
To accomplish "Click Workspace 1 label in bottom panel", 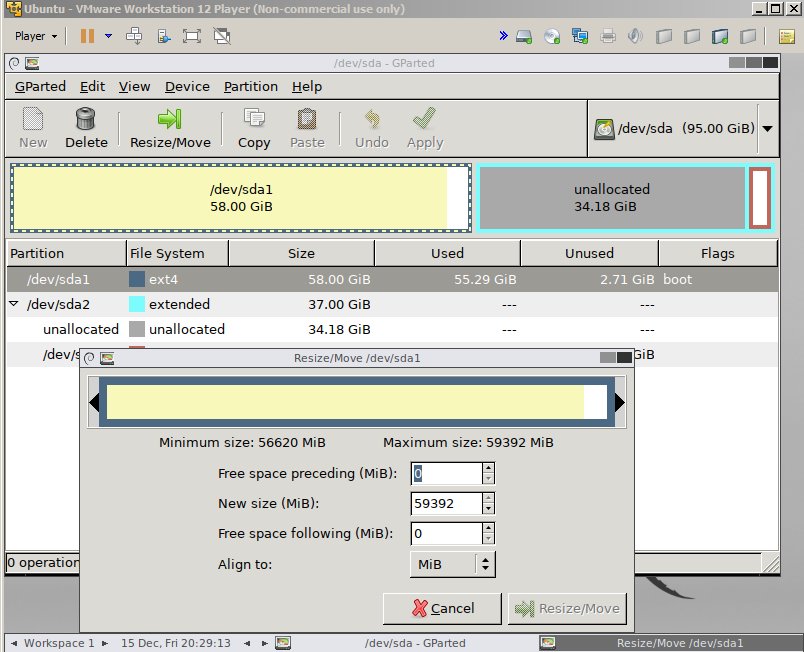I will [59, 643].
